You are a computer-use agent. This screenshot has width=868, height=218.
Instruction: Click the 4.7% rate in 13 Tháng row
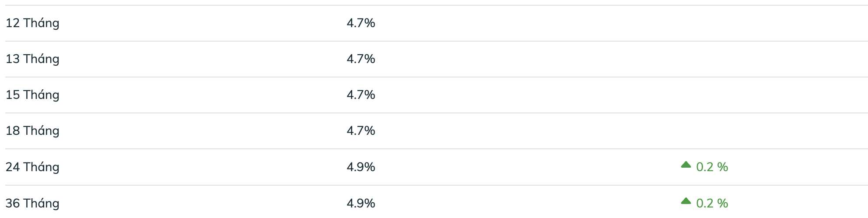point(361,59)
